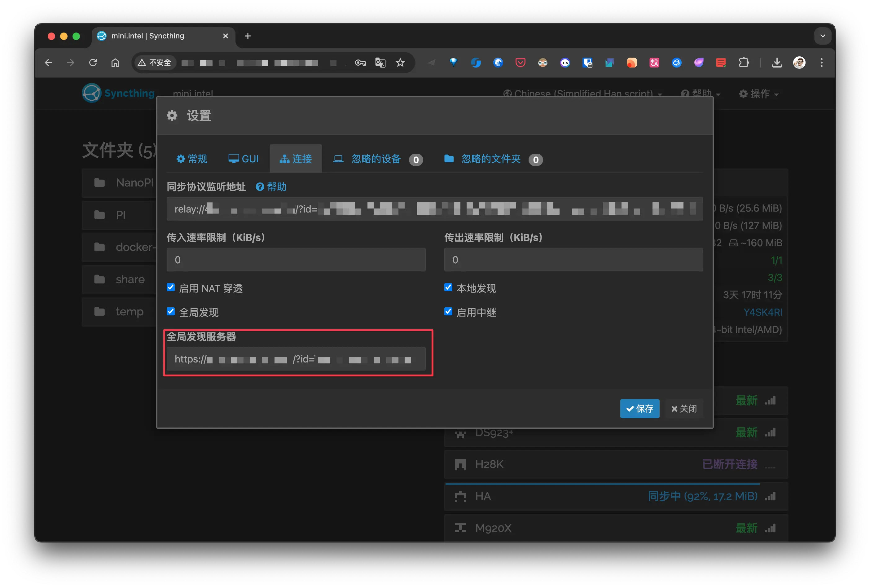Click the help question mark link
Image resolution: width=870 pixels, height=588 pixels.
click(x=271, y=187)
